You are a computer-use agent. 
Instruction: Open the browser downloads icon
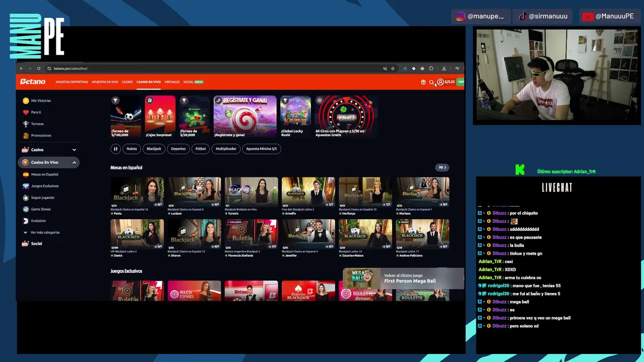click(x=444, y=68)
